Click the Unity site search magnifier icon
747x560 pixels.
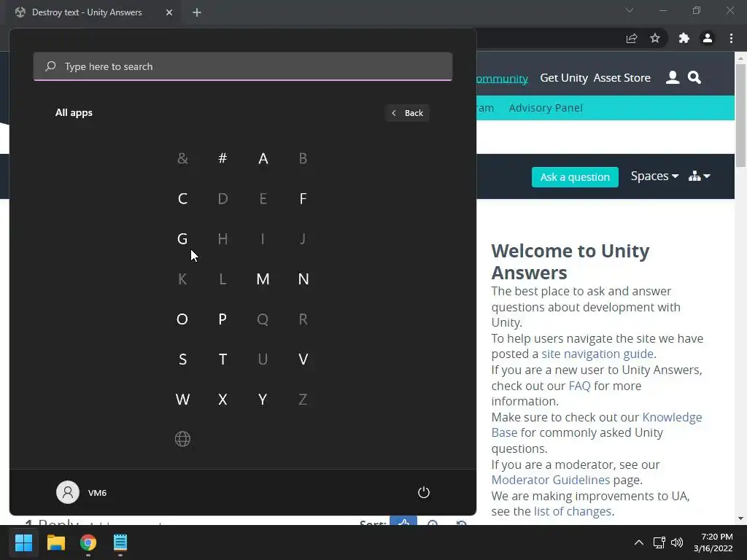(694, 77)
